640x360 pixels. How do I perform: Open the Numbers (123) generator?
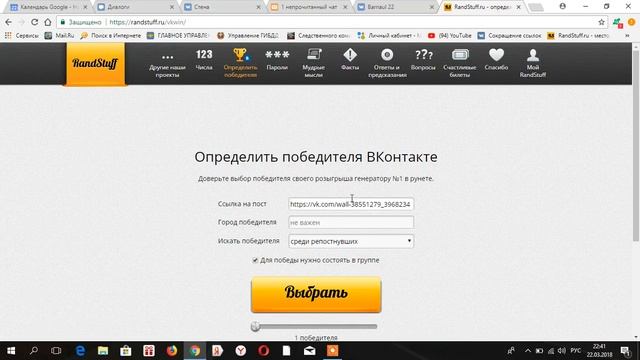[204, 60]
